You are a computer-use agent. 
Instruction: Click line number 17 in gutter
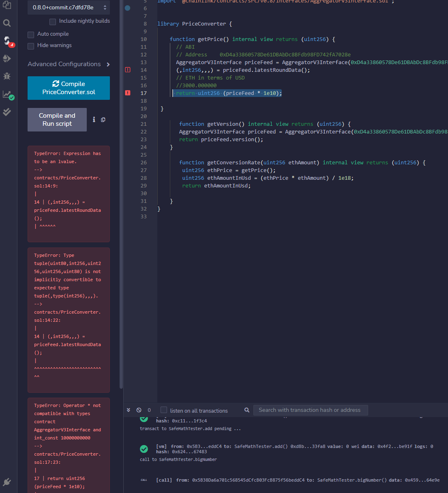(x=144, y=93)
